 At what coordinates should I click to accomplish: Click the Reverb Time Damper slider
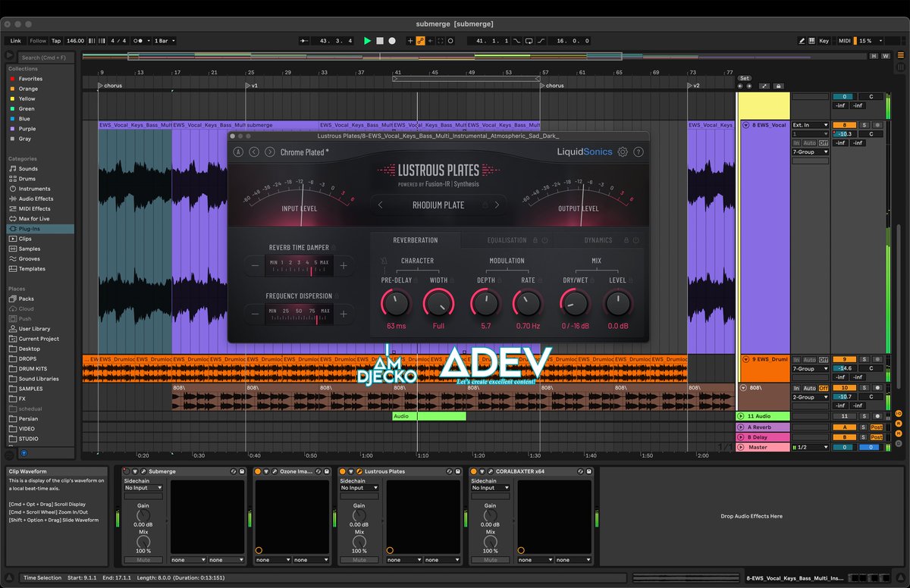299,266
